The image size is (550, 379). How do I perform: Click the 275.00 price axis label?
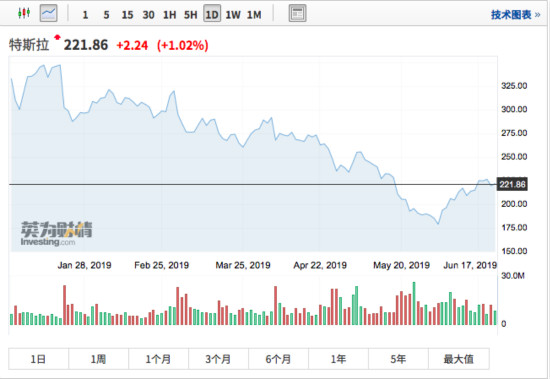[x=514, y=133]
